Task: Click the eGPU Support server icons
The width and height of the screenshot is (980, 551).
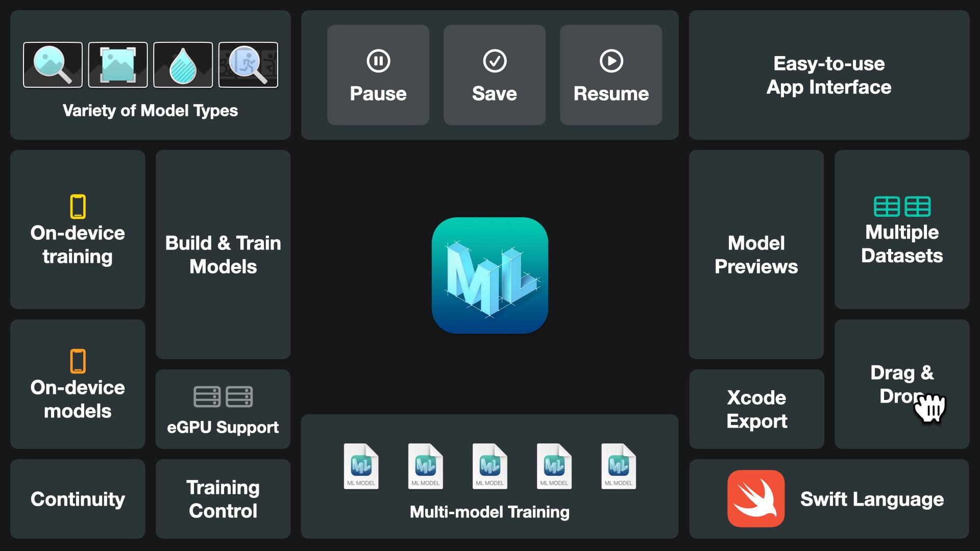Action: (223, 396)
